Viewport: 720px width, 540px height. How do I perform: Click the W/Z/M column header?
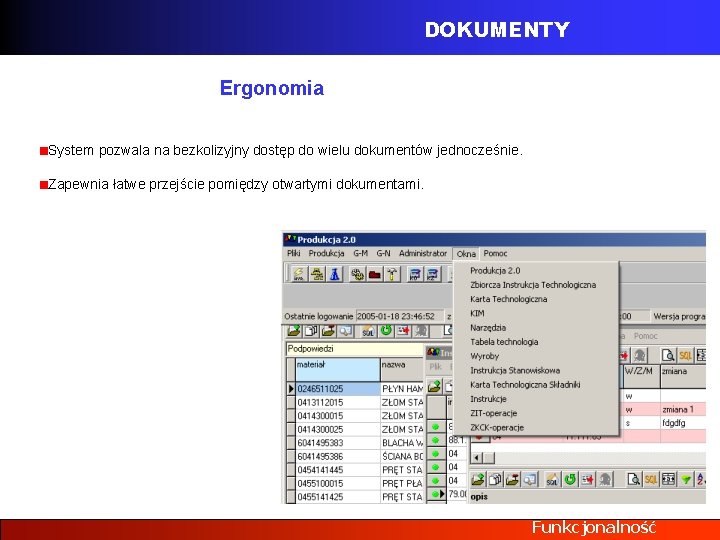[641, 377]
